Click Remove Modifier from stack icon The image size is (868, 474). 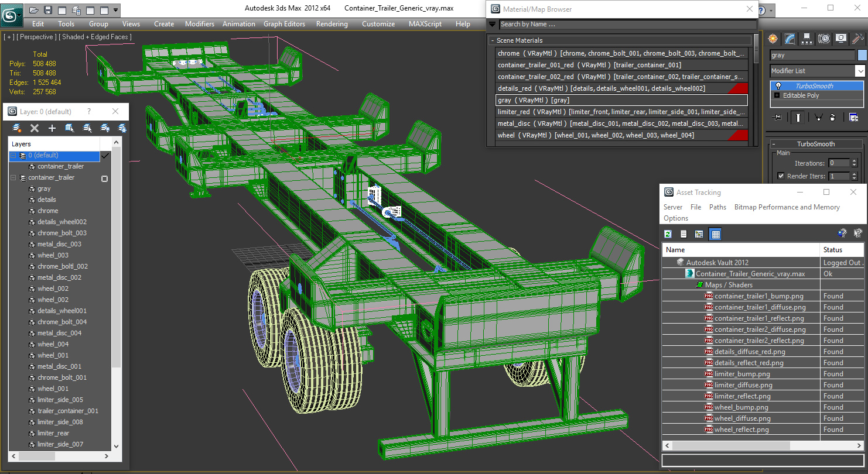(832, 118)
